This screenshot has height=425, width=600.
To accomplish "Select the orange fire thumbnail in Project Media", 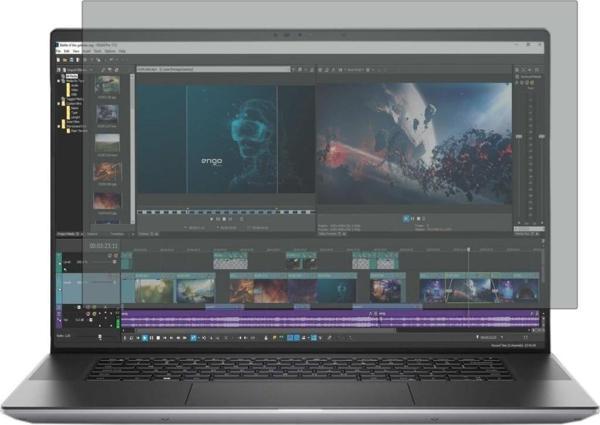I will 107,172.
